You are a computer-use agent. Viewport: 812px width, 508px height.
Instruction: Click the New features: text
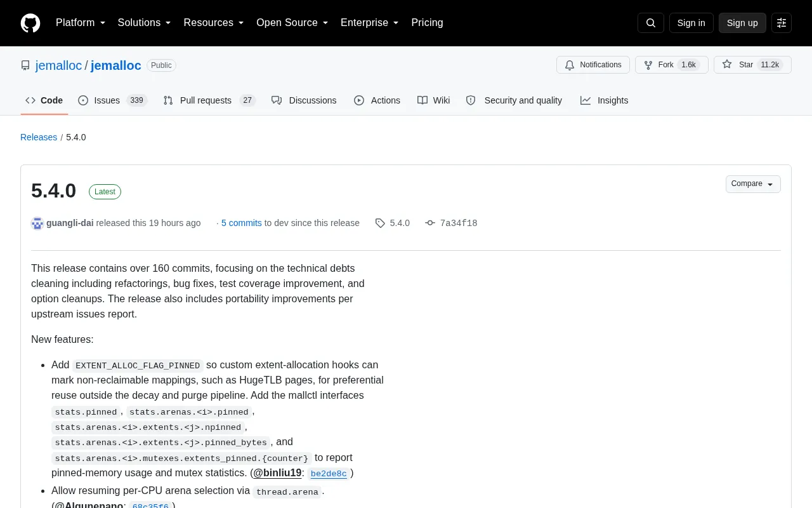click(62, 339)
